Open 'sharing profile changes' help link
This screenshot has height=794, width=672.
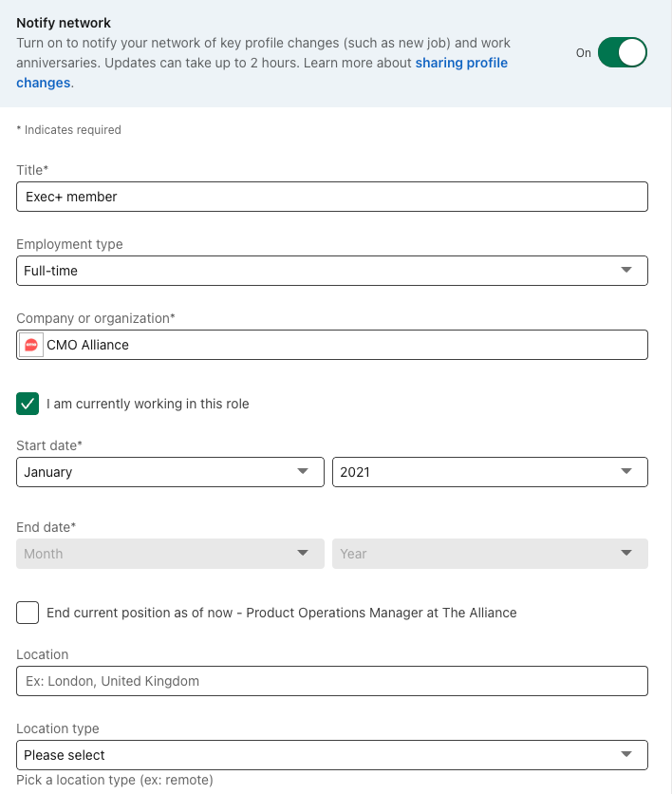[461, 64]
